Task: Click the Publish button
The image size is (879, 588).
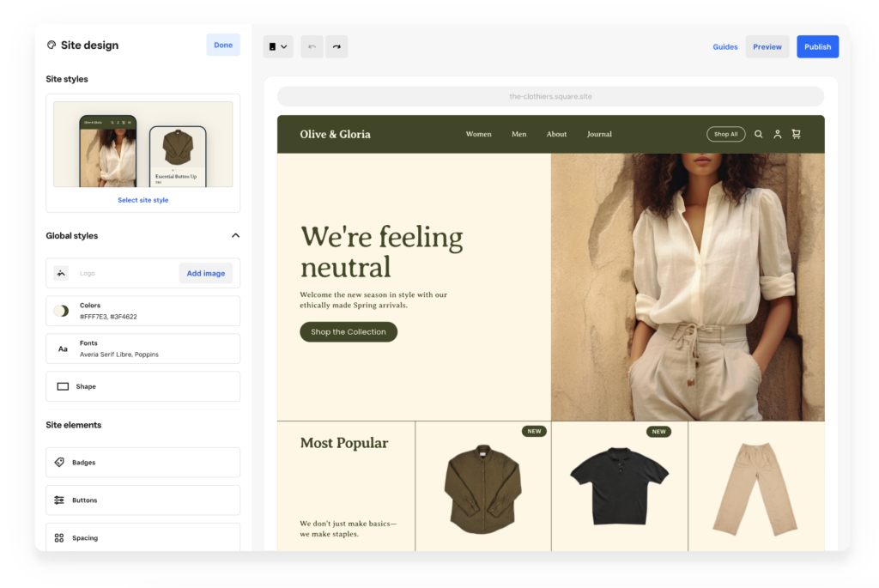Action: (817, 46)
